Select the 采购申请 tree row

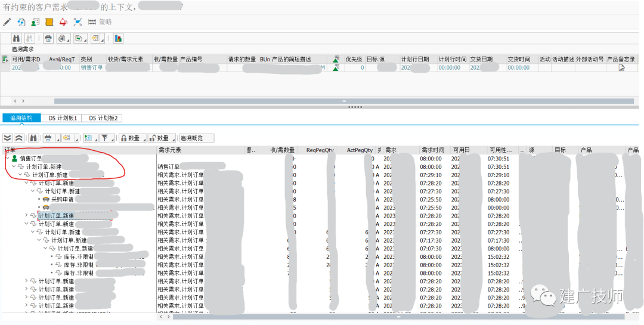coord(63,199)
